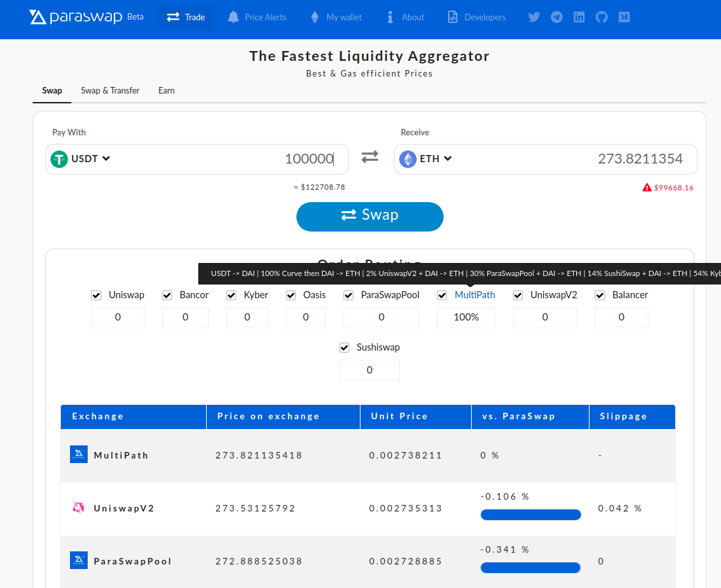Click the ParaSwapPool row icon
This screenshot has height=588, width=721.
[79, 560]
